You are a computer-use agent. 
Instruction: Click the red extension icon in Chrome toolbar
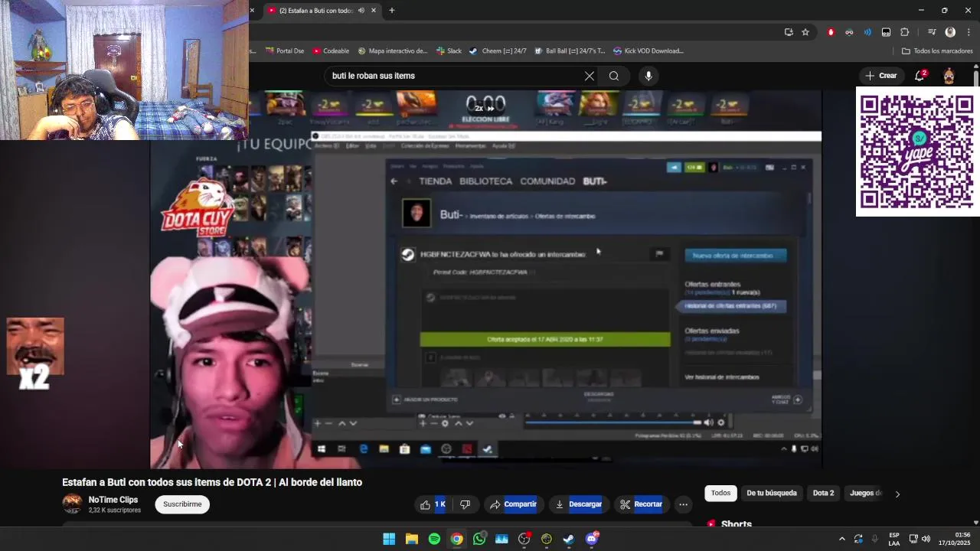coord(831,32)
